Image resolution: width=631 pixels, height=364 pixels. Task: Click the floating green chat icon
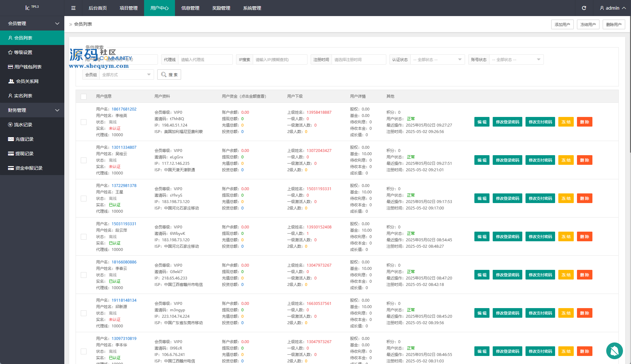coord(614,351)
